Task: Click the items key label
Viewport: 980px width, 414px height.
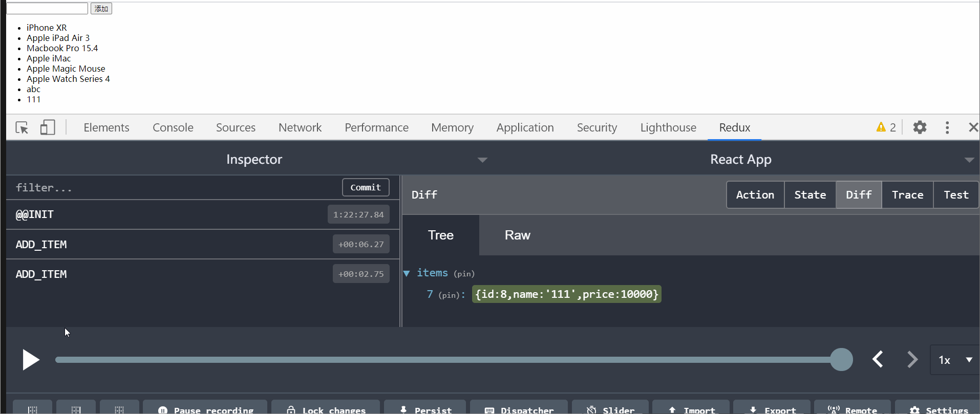Action: (x=432, y=273)
